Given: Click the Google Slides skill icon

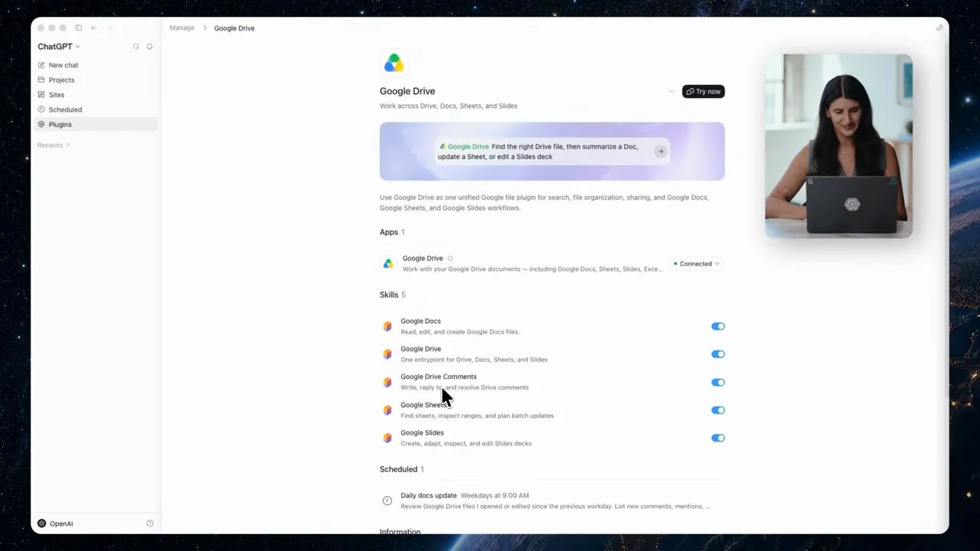Looking at the screenshot, I should point(387,438).
